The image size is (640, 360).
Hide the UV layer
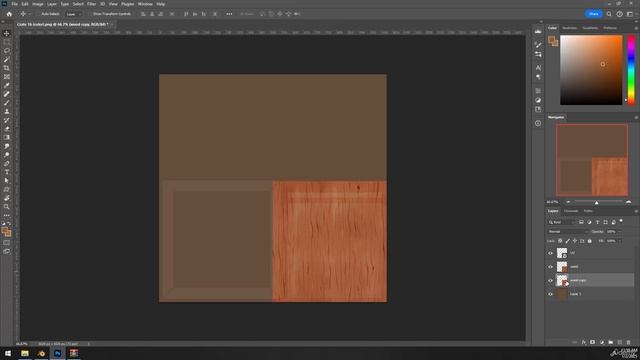pyautogui.click(x=550, y=253)
